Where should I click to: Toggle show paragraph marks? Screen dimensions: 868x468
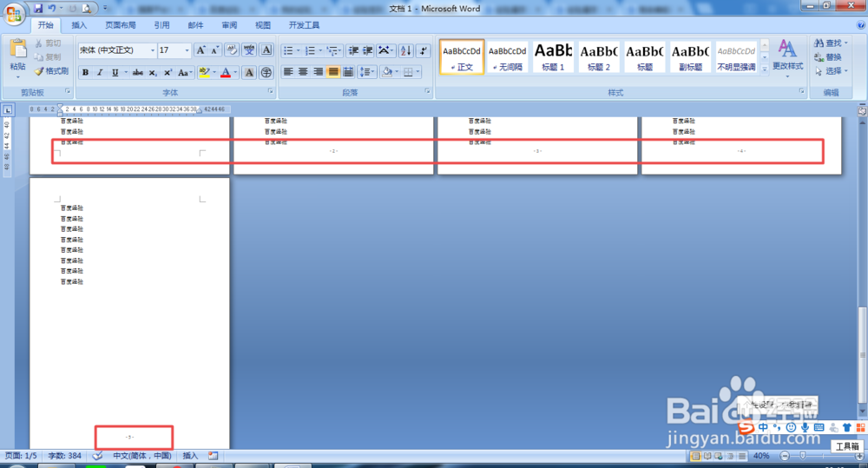coord(424,51)
